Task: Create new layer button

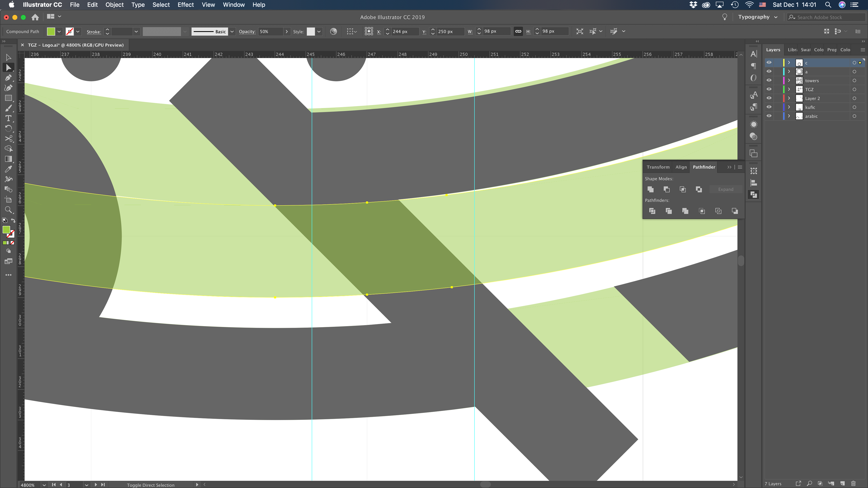Action: [842, 484]
